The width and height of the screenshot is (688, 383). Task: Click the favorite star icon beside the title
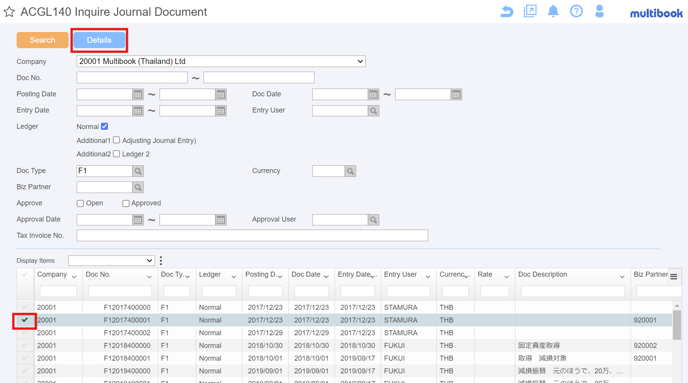coord(9,12)
